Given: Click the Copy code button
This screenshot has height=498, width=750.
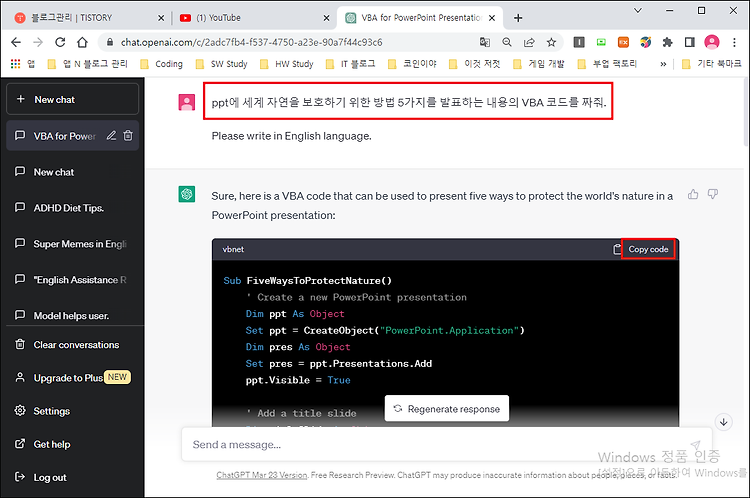Looking at the screenshot, I should (x=648, y=249).
